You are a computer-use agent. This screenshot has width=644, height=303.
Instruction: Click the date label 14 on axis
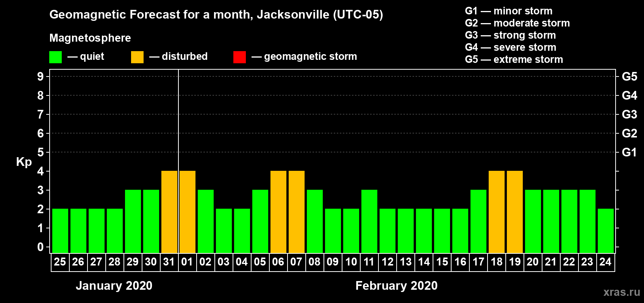tap(424, 262)
